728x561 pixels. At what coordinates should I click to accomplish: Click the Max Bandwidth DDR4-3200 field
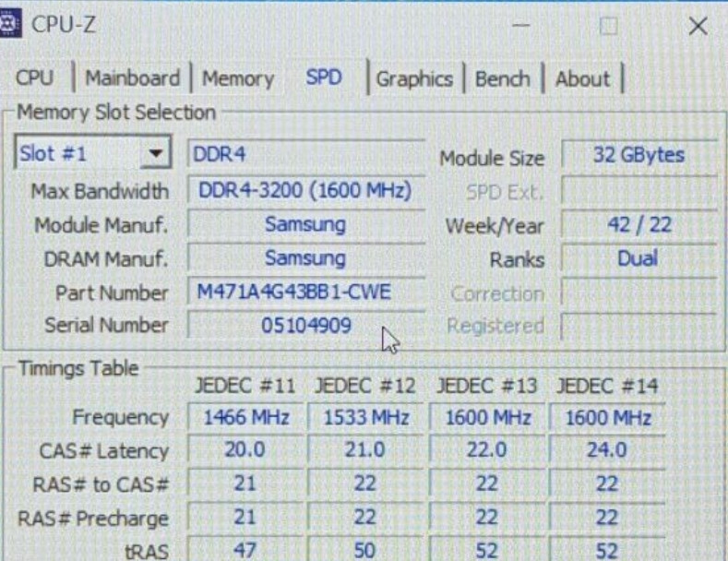pyautogui.click(x=304, y=191)
